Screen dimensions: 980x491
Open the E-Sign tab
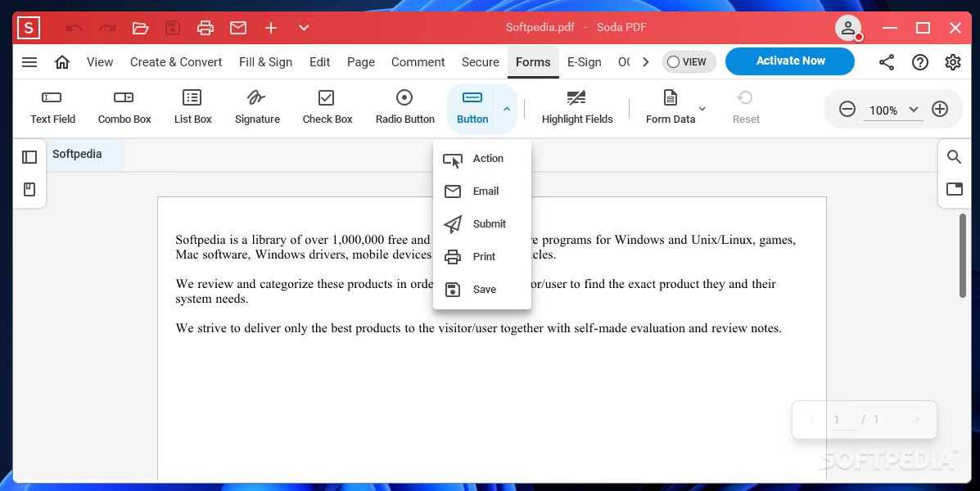(585, 62)
